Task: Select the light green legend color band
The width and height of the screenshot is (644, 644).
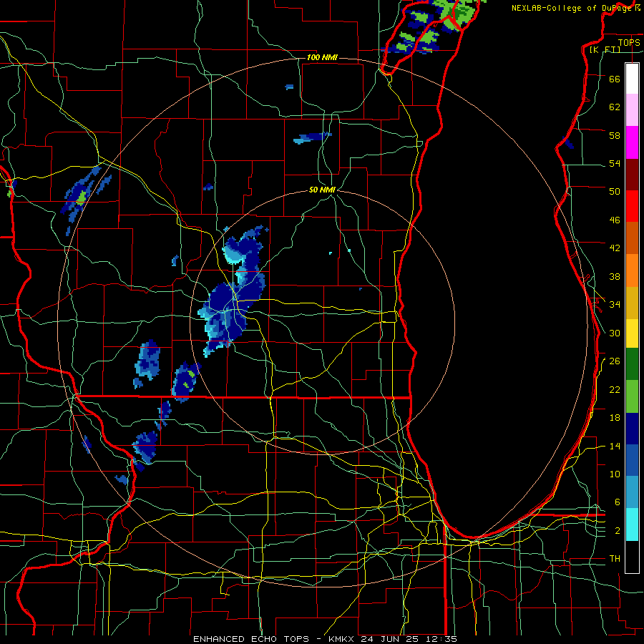Action: tap(632, 396)
